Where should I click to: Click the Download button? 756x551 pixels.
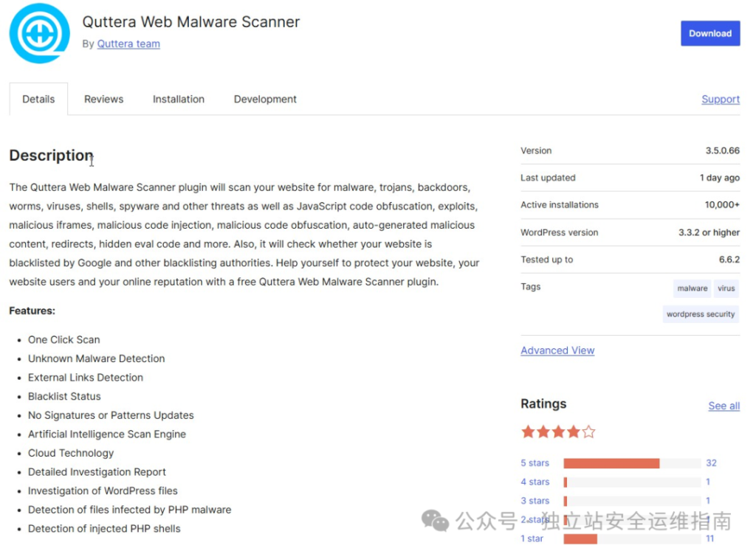[x=709, y=33]
